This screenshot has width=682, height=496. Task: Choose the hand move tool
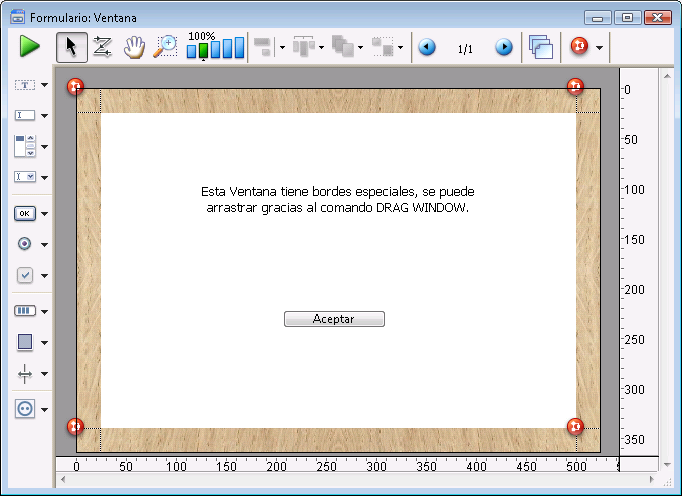133,46
